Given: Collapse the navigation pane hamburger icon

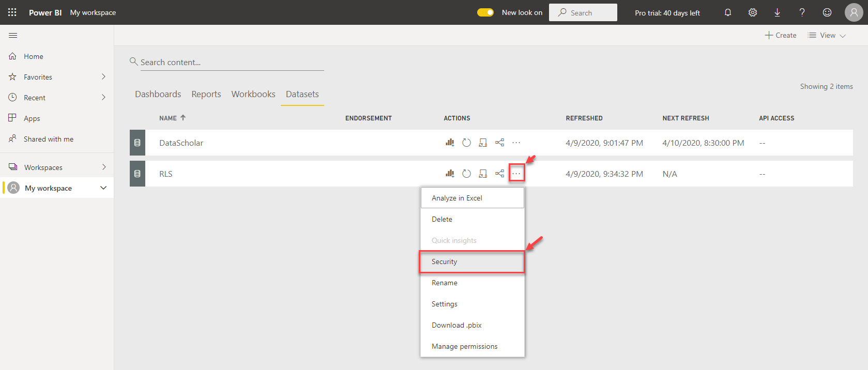Looking at the screenshot, I should [13, 35].
